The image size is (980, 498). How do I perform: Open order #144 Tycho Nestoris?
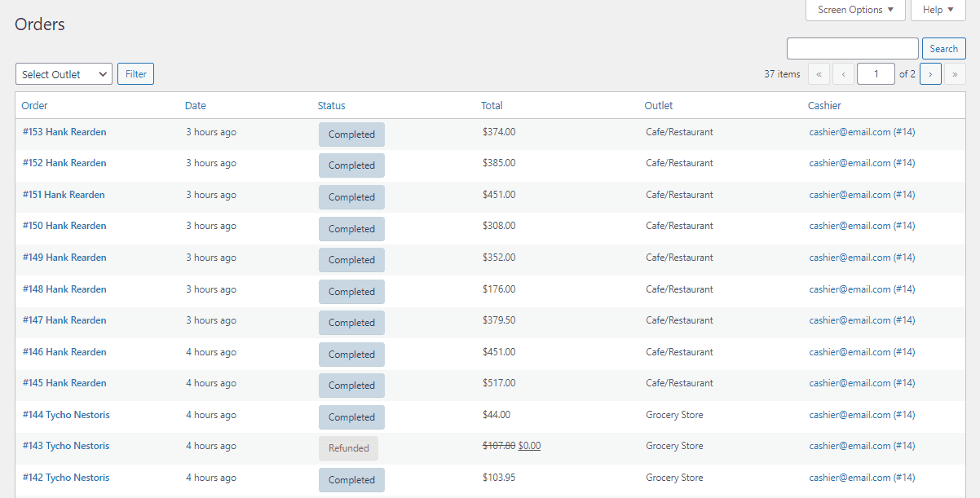tap(66, 415)
